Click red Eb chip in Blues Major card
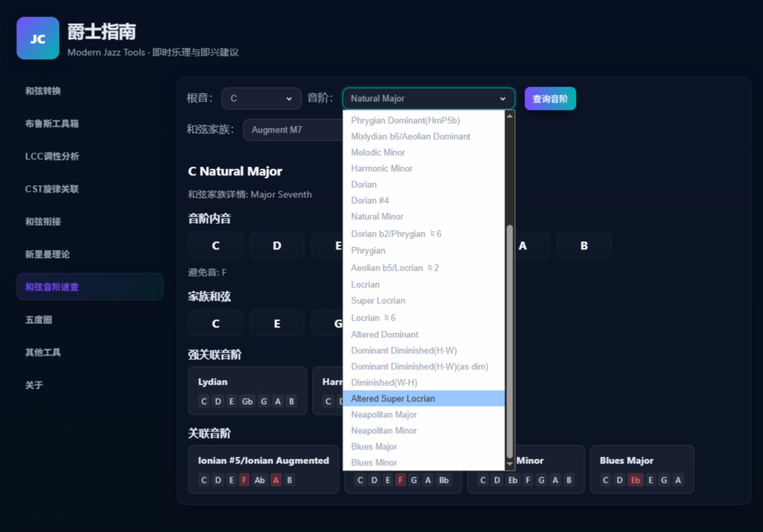The width and height of the screenshot is (763, 532). [635, 480]
